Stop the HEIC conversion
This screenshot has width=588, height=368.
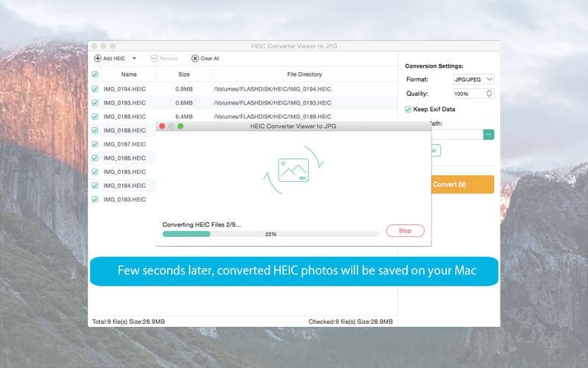pos(405,230)
